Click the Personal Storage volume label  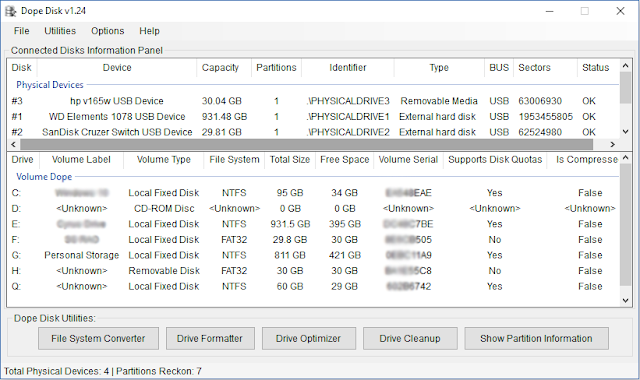[82, 255]
